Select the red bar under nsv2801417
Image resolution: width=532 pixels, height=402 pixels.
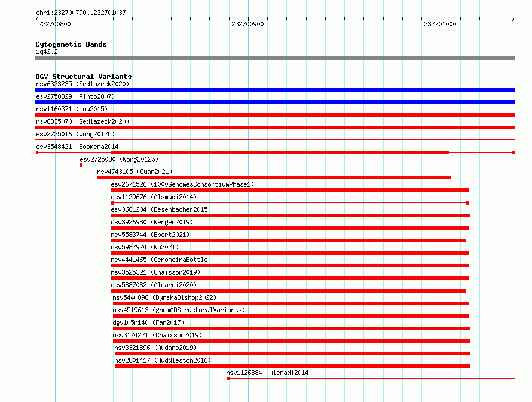(292, 366)
